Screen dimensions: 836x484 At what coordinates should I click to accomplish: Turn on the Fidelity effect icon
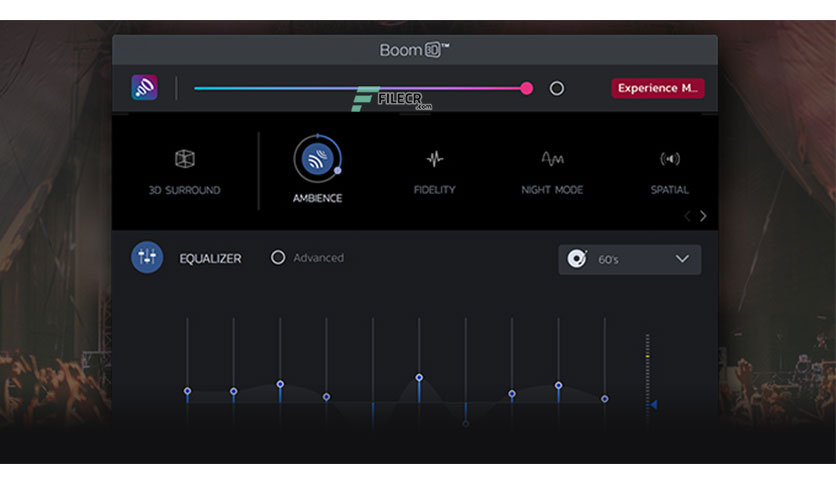[x=435, y=158]
